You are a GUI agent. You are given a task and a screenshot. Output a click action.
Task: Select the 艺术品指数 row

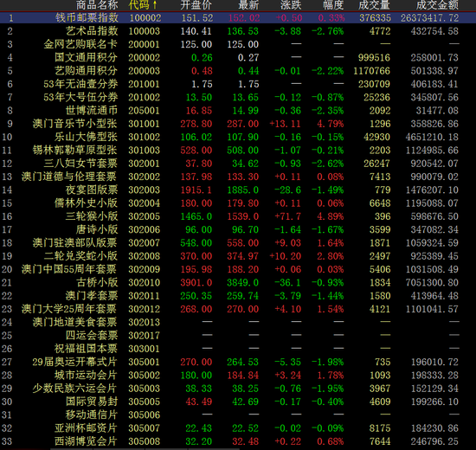tap(238, 31)
